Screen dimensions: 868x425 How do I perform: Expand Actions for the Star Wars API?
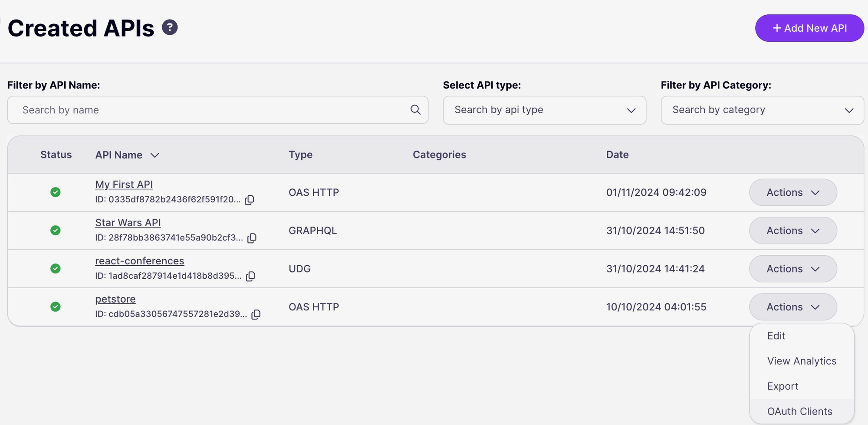pos(792,231)
